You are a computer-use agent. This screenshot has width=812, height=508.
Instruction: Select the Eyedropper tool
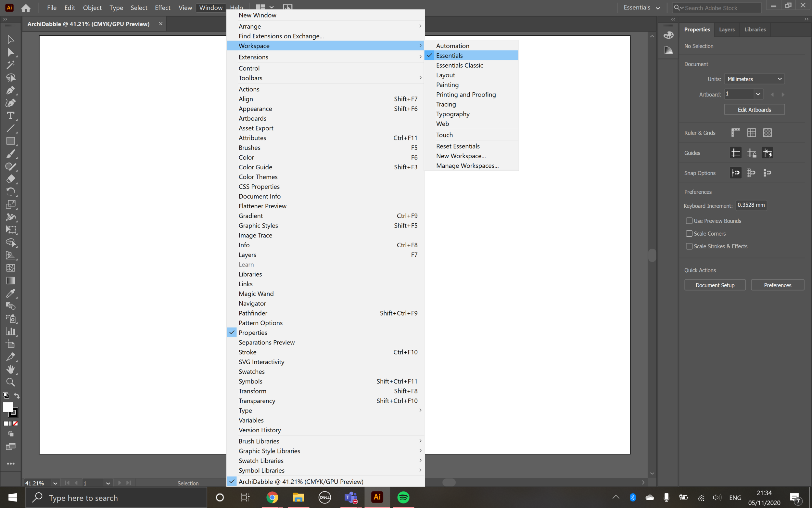point(10,293)
